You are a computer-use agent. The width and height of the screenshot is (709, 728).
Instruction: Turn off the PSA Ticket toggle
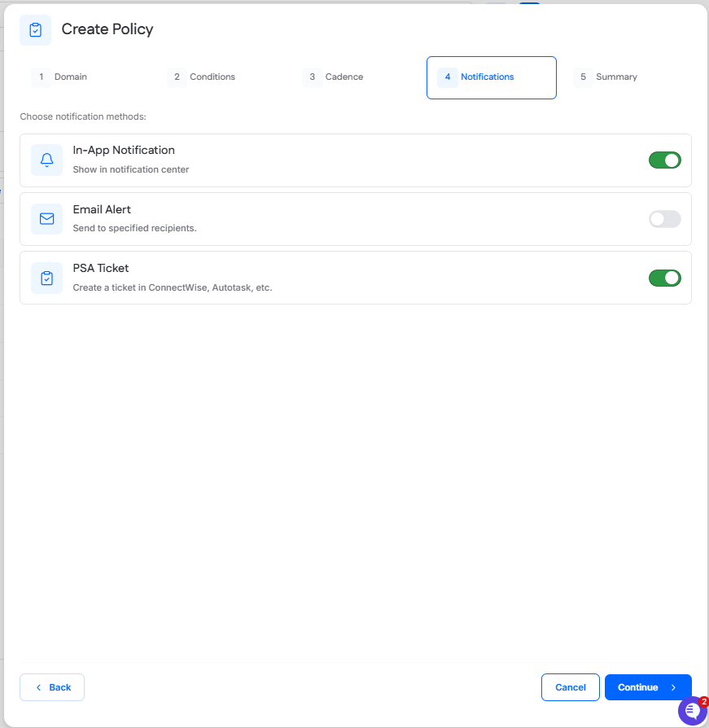coord(664,278)
